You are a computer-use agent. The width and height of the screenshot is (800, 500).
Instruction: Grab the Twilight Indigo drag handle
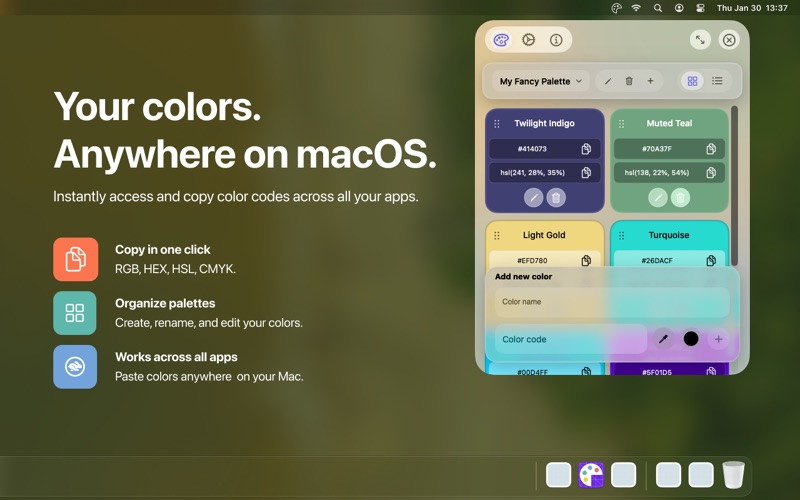pos(497,123)
